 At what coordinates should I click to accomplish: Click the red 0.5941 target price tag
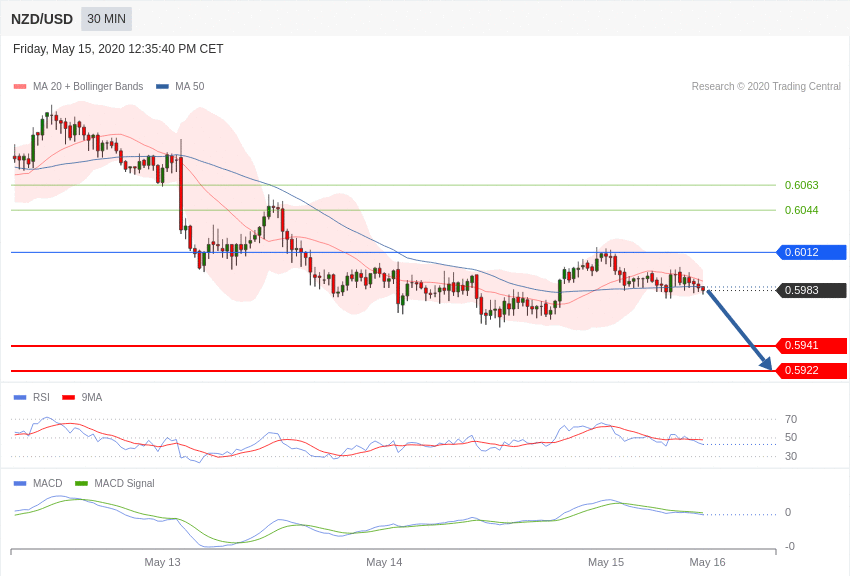point(812,346)
